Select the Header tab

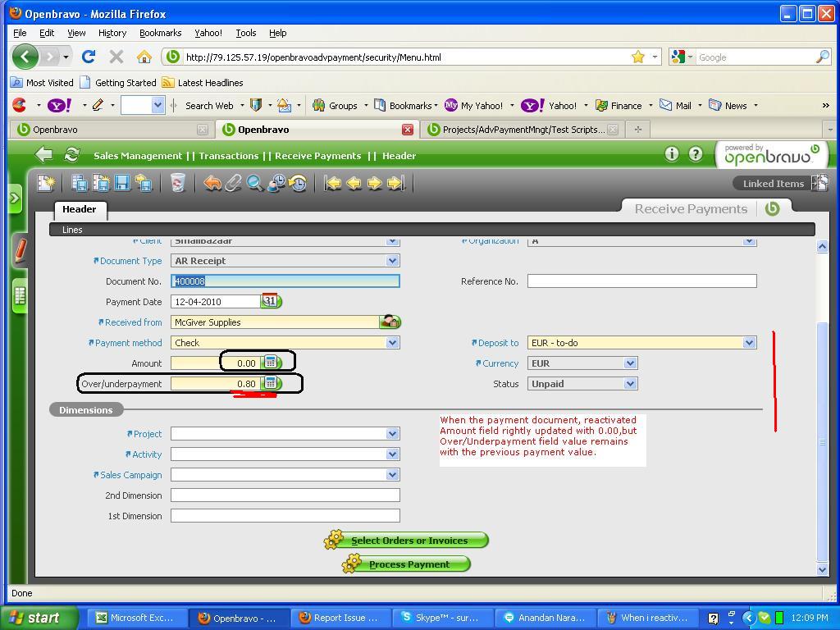point(80,209)
